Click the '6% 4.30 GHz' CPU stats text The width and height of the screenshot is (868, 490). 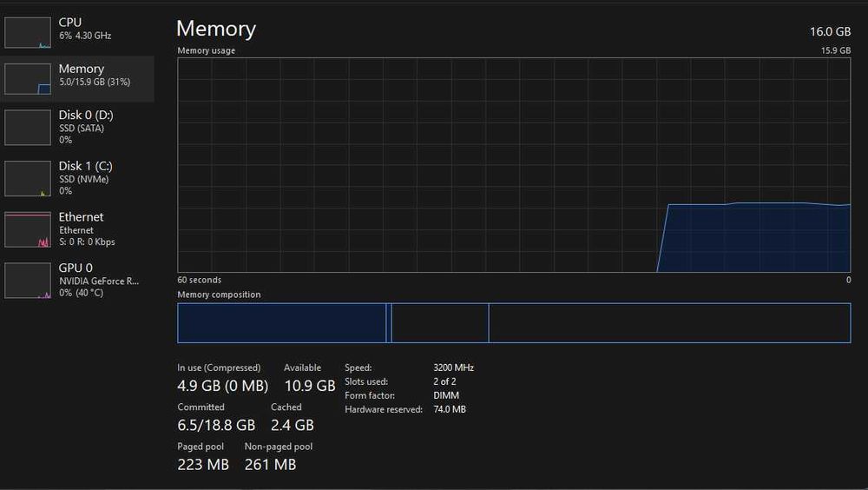point(85,36)
